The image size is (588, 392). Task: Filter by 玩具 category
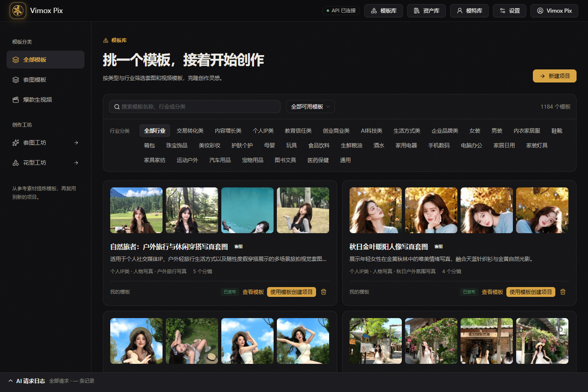[292, 145]
